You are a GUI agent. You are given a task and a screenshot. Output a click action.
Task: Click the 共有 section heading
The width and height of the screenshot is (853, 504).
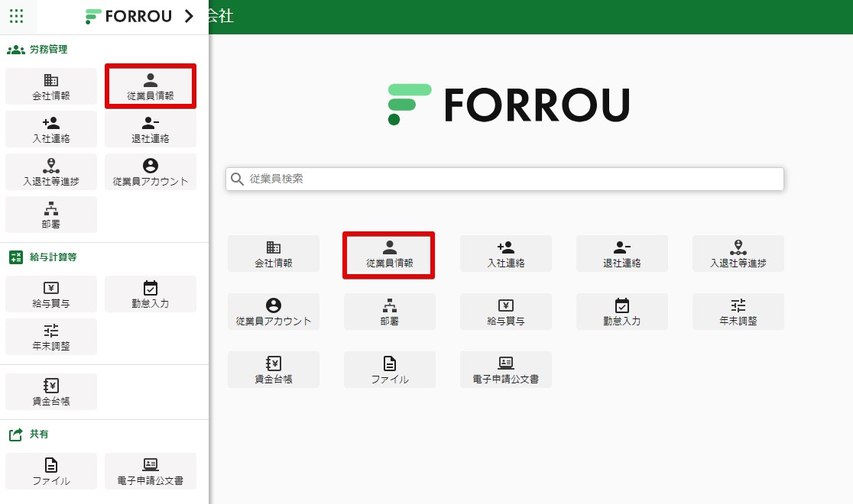[x=39, y=435]
